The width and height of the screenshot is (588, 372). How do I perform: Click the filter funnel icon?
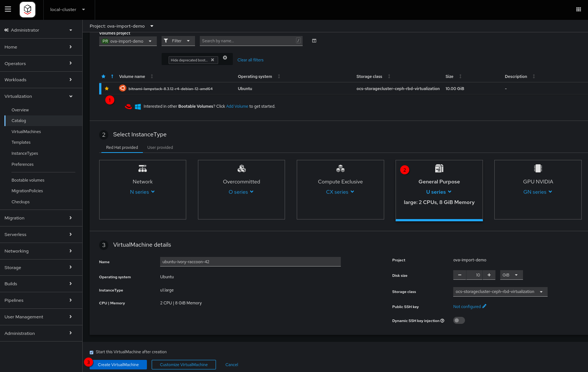(166, 41)
